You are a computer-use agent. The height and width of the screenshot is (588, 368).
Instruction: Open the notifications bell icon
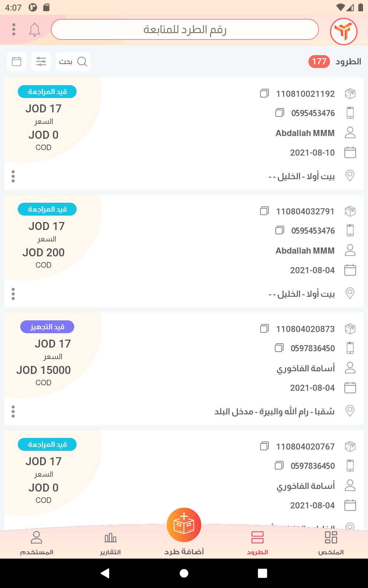(x=35, y=29)
